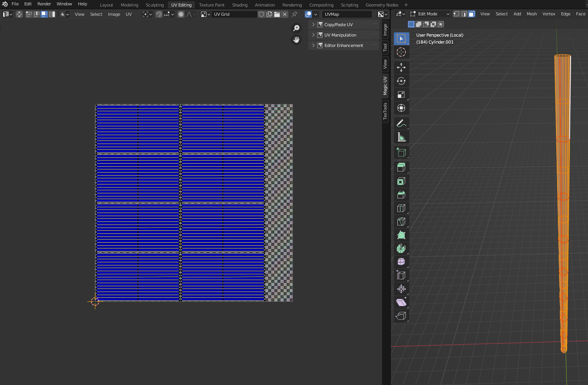The height and width of the screenshot is (385, 588).
Task: Select the Knife tool
Action: tap(401, 222)
